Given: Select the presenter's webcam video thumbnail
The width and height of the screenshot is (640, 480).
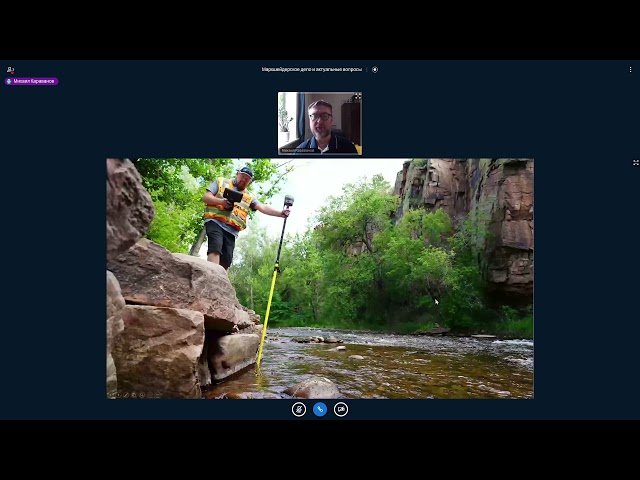Looking at the screenshot, I should pyautogui.click(x=320, y=123).
